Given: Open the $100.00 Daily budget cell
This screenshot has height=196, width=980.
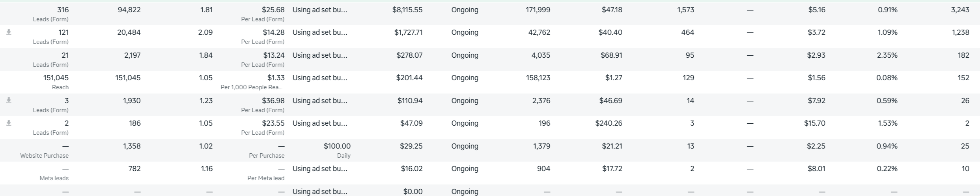Looking at the screenshot, I should pos(337,151).
